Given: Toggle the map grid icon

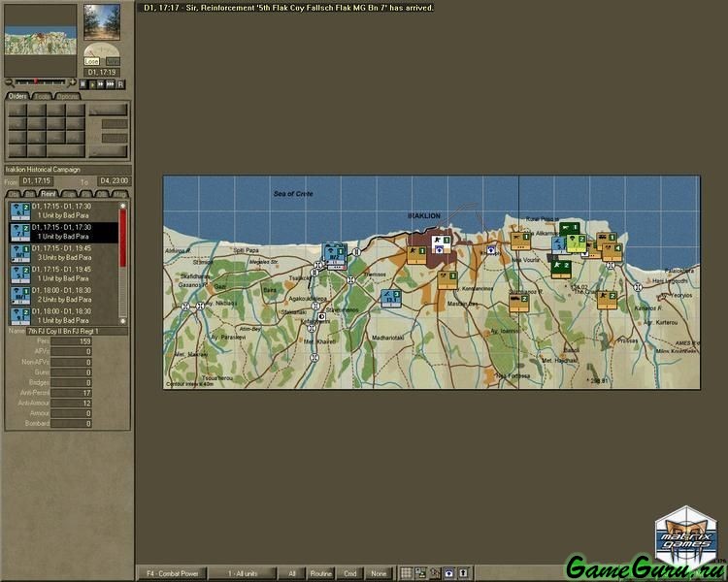Looking at the screenshot, I should coord(407,573).
